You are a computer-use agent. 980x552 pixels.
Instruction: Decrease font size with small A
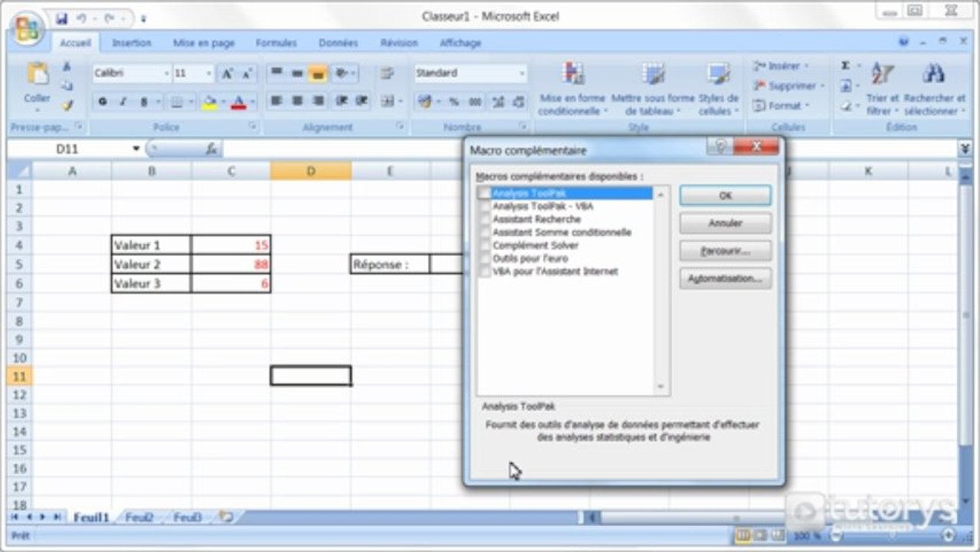[246, 74]
